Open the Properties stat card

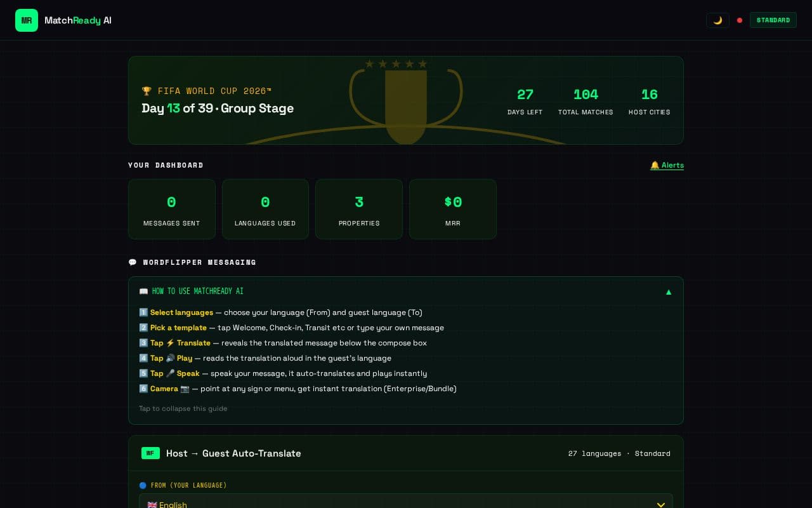359,209
